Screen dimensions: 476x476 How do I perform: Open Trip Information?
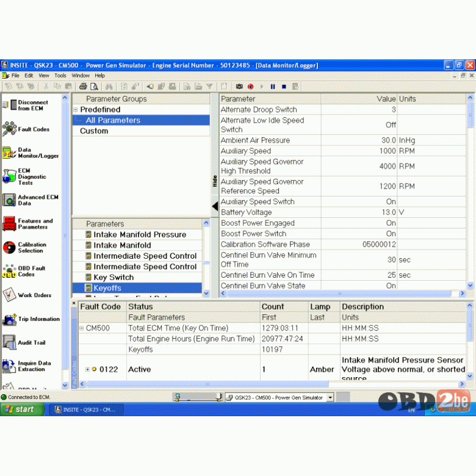[31, 319]
